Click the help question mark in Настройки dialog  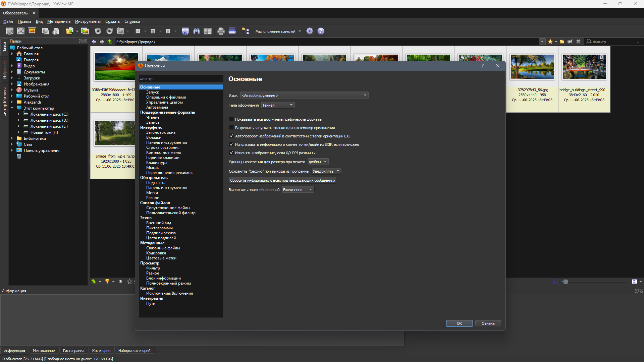pos(483,66)
